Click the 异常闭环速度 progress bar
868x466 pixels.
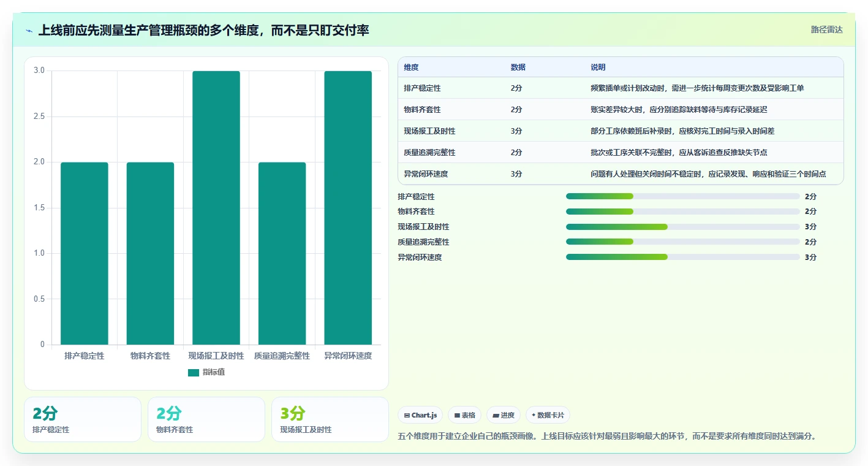tap(683, 257)
